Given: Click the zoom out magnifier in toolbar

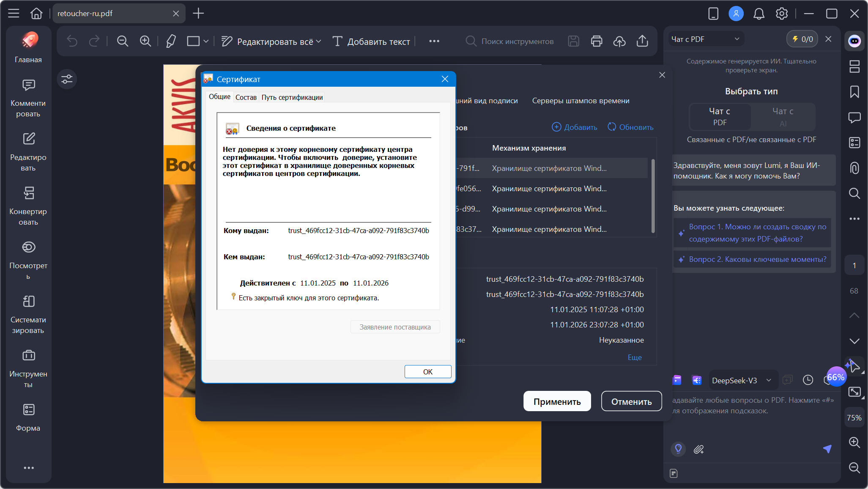Looking at the screenshot, I should 123,41.
